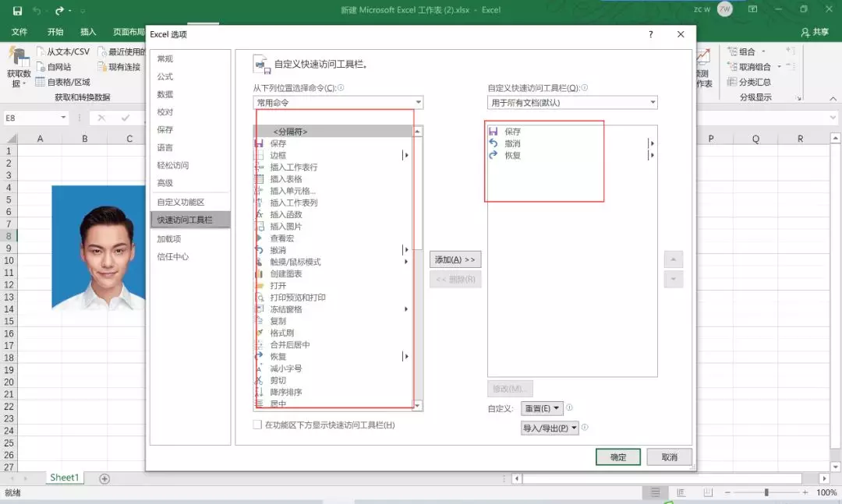
Task: Select 降序排序 command
Action: pyautogui.click(x=334, y=392)
